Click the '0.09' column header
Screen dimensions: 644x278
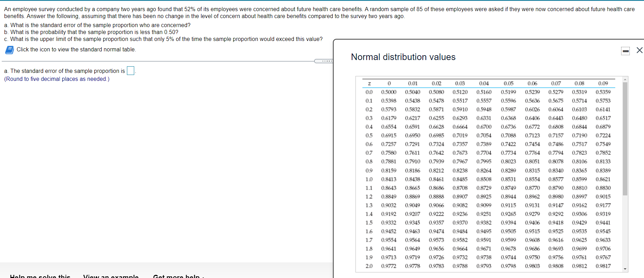(603, 83)
